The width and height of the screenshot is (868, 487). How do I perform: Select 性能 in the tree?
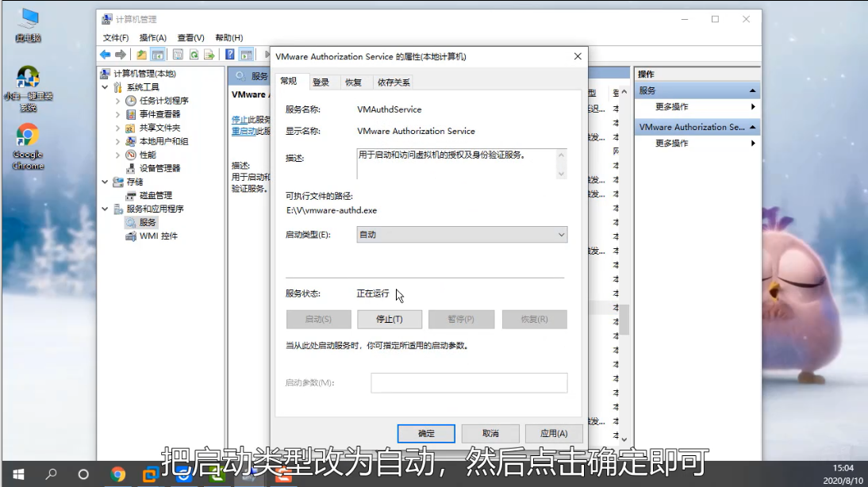click(148, 155)
